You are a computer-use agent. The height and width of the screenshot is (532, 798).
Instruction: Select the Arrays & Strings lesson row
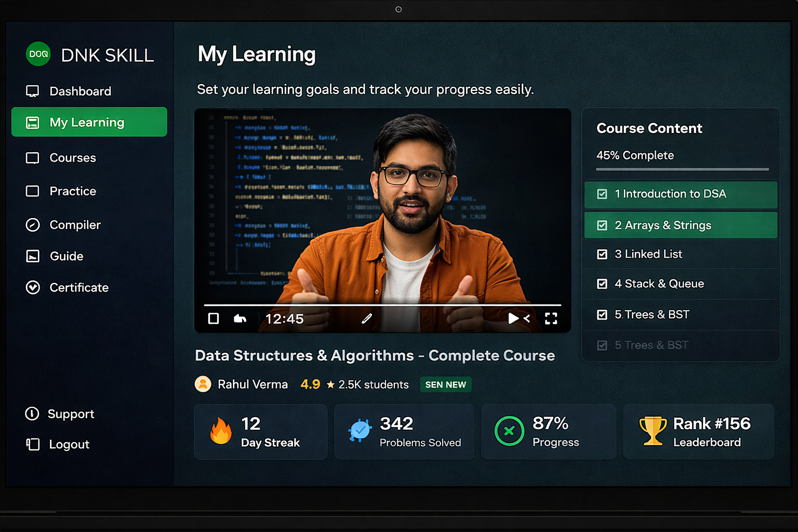[x=681, y=225]
